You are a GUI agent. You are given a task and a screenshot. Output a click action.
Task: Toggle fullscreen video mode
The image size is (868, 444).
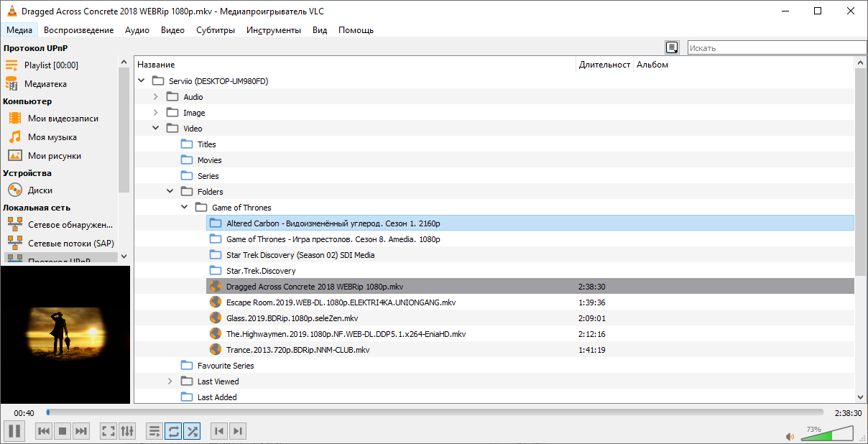(108, 431)
